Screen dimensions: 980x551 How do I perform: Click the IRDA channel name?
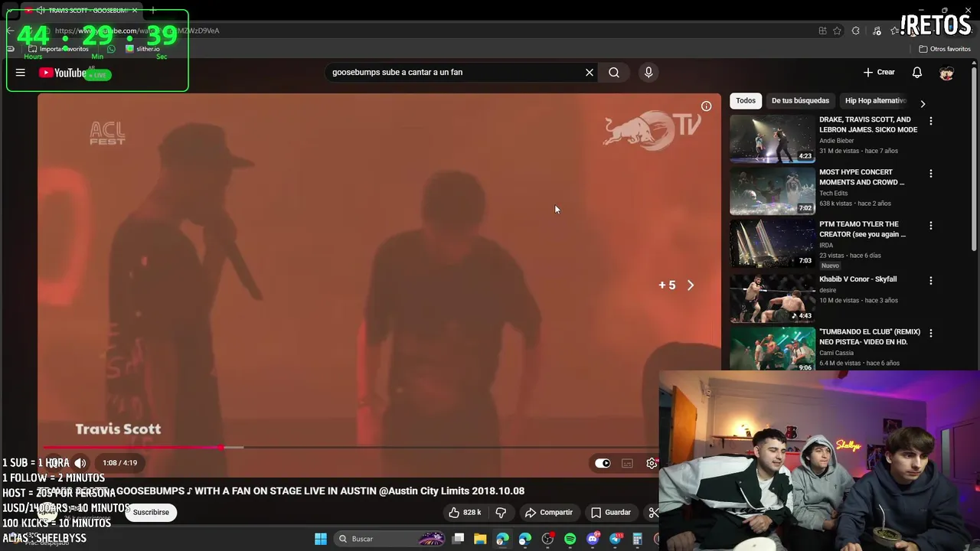[x=826, y=246]
